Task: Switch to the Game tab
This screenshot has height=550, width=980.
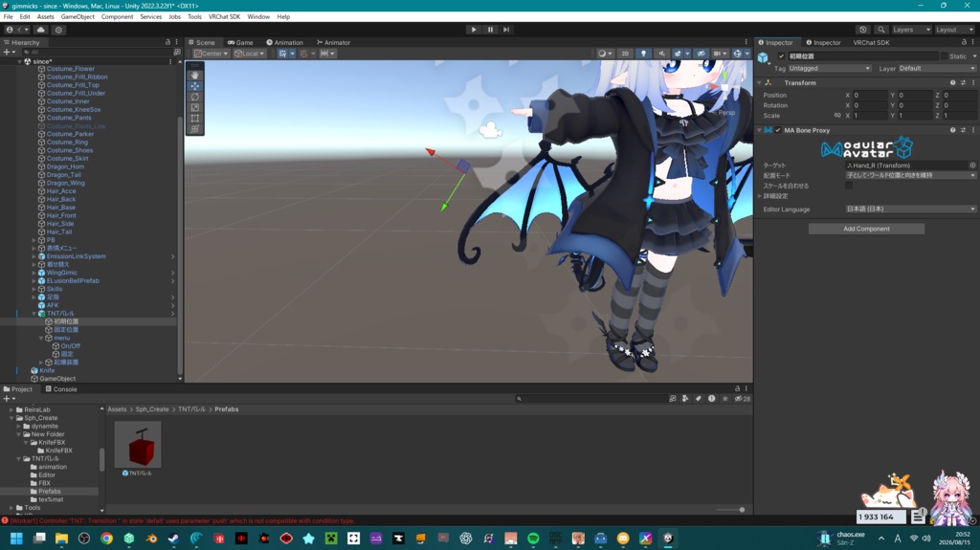Action: coord(240,42)
